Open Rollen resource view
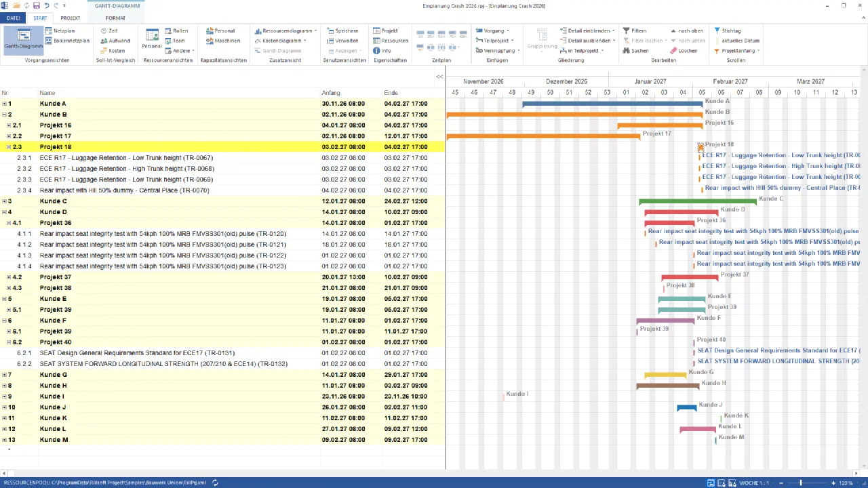Screen dimensions: 868x488 pos(176,30)
